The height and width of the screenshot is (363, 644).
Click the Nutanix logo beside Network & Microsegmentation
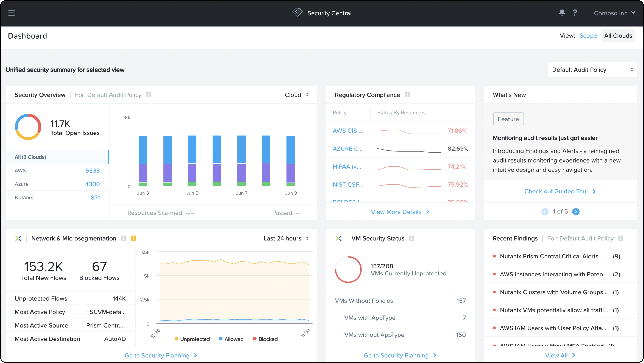click(18, 238)
